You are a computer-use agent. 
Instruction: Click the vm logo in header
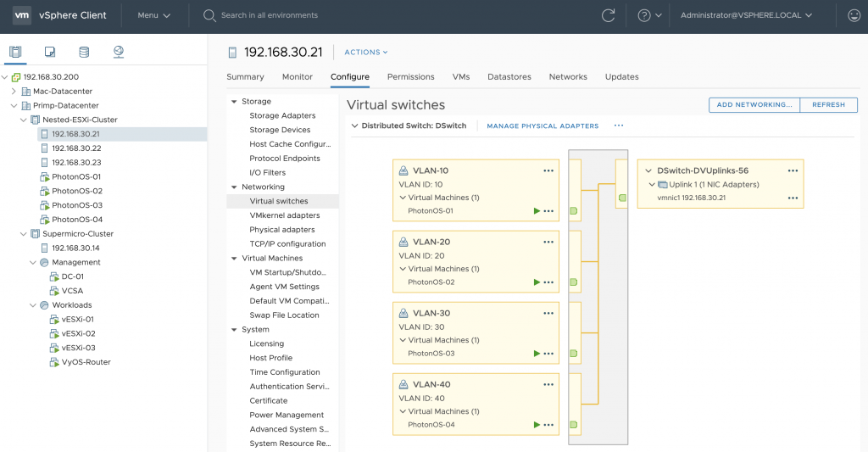[x=22, y=15]
